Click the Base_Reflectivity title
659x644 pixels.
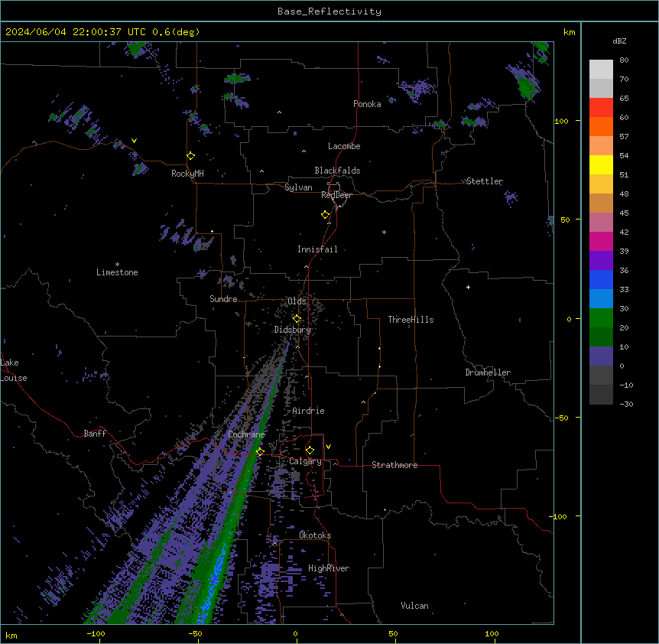tap(329, 11)
